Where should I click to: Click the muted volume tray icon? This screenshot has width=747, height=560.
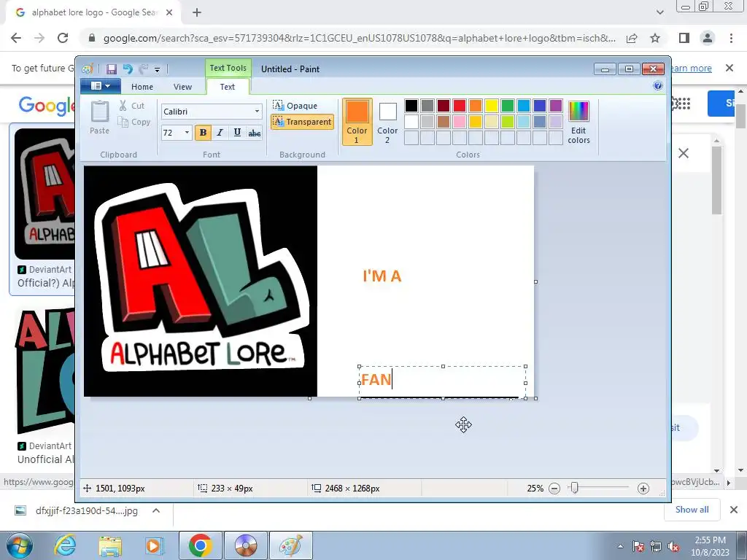click(673, 547)
